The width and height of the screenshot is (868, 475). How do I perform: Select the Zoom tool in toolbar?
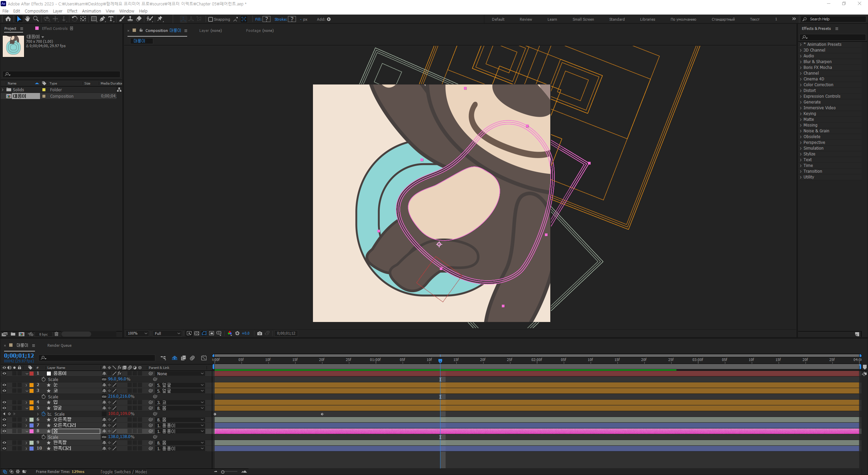click(36, 19)
